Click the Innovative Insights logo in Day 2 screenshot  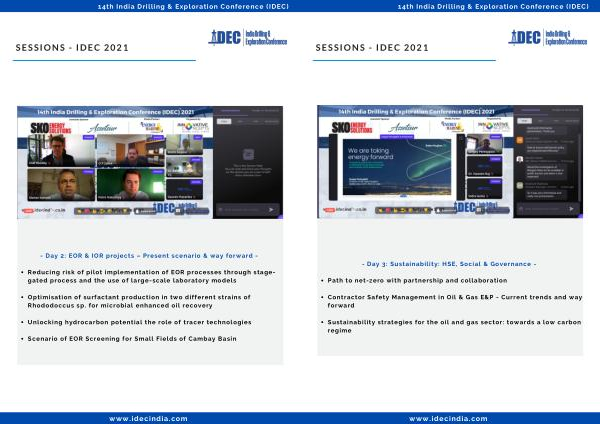click(193, 127)
